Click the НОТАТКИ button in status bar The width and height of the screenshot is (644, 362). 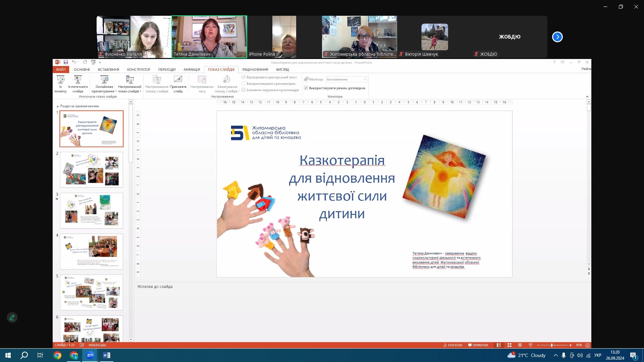453,345
